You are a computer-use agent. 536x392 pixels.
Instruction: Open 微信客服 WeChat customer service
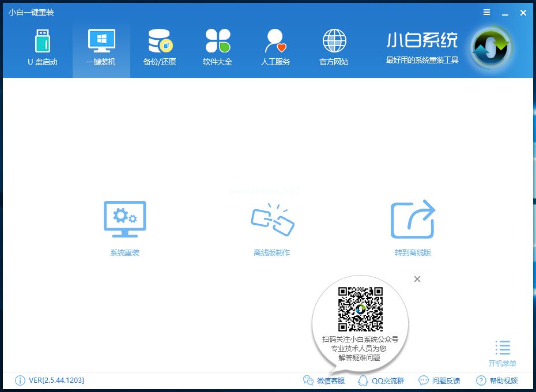coord(325,380)
